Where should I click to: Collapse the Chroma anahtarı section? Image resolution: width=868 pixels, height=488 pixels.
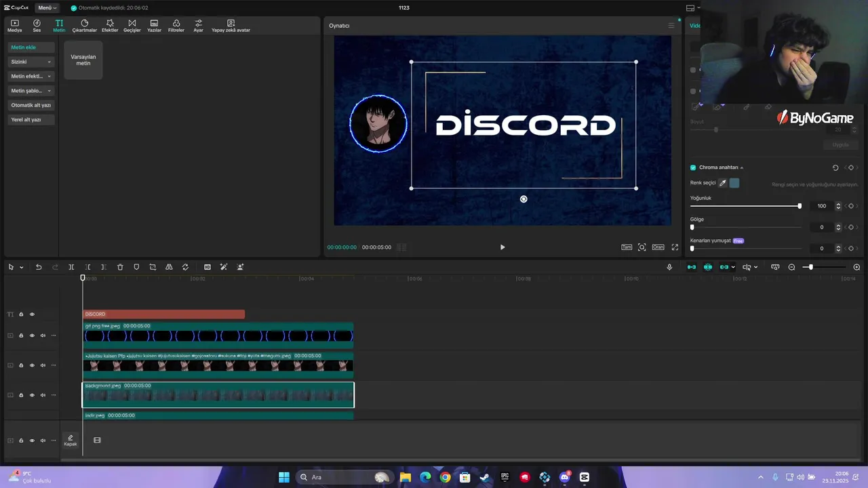coord(742,167)
